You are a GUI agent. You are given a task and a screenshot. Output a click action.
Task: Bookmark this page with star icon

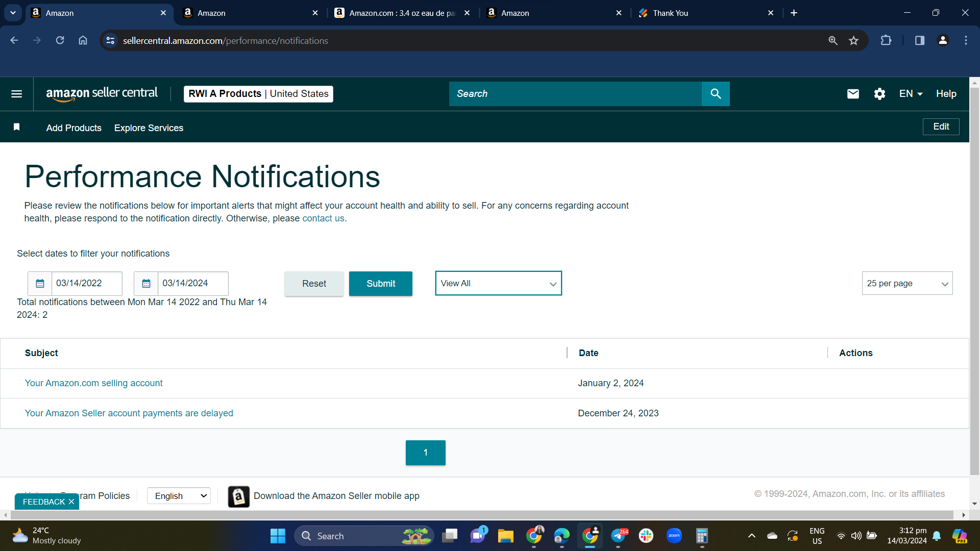coord(853,40)
